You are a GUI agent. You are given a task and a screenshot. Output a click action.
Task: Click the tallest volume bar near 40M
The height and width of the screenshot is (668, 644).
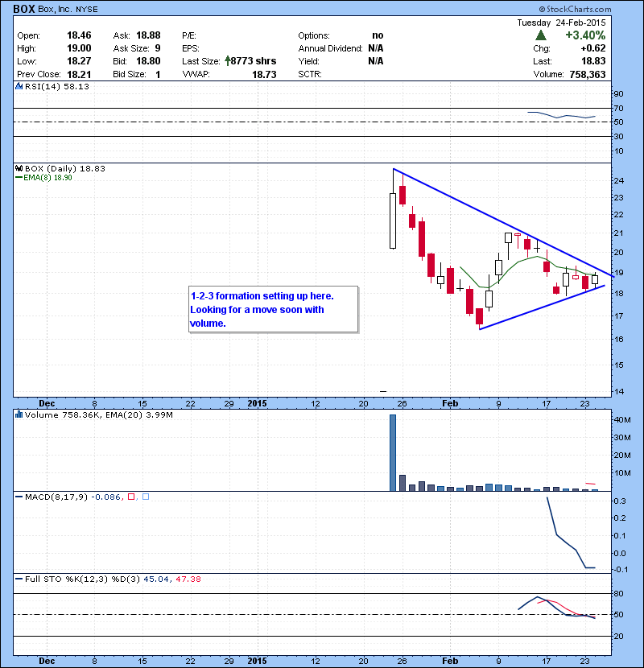point(393,452)
